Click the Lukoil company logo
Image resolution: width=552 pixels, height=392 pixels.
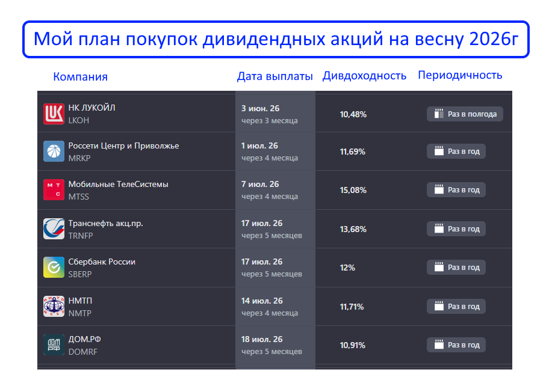click(x=54, y=114)
